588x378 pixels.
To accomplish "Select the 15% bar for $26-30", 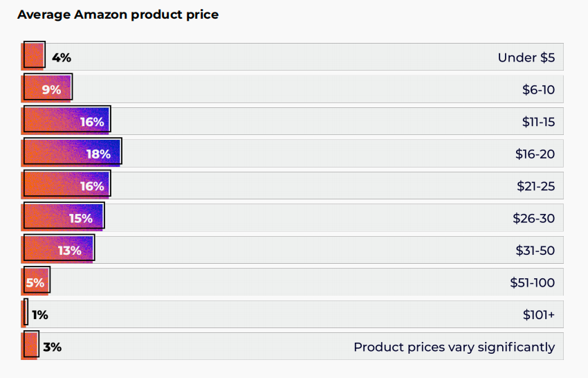I will (x=63, y=217).
